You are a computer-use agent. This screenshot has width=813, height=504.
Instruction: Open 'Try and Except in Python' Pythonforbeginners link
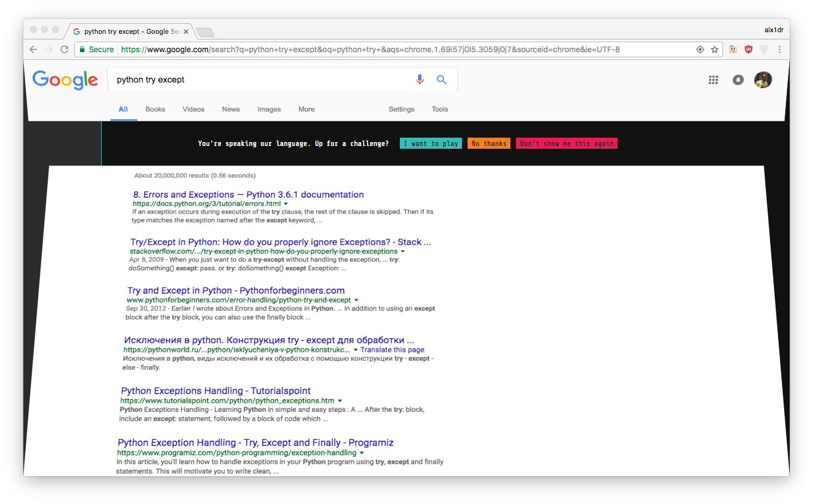coord(236,290)
